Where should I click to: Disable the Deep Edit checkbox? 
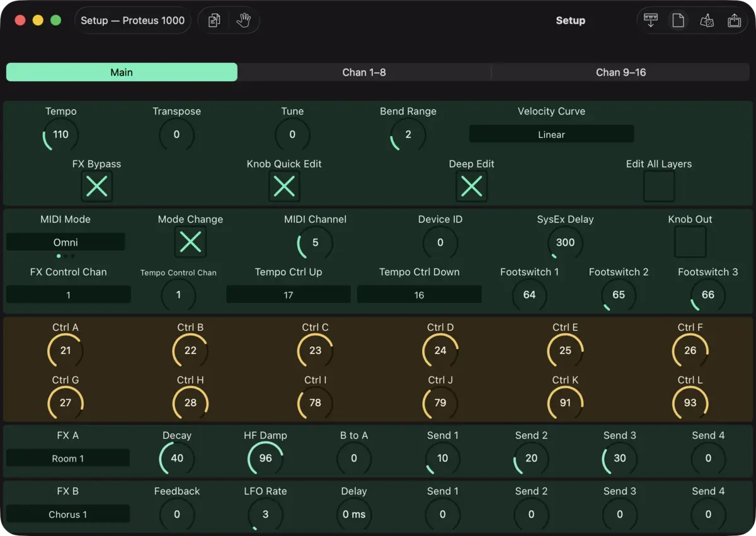click(472, 186)
